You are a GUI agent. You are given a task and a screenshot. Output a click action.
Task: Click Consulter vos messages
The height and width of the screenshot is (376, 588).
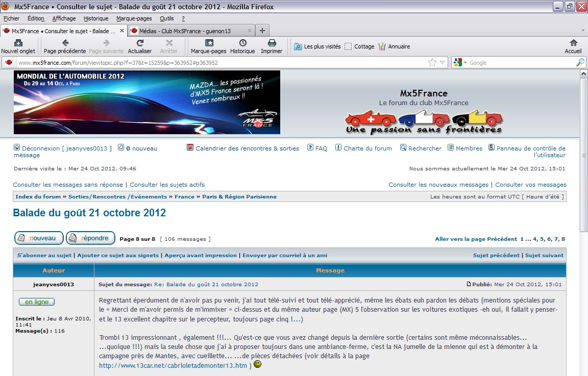click(x=531, y=185)
